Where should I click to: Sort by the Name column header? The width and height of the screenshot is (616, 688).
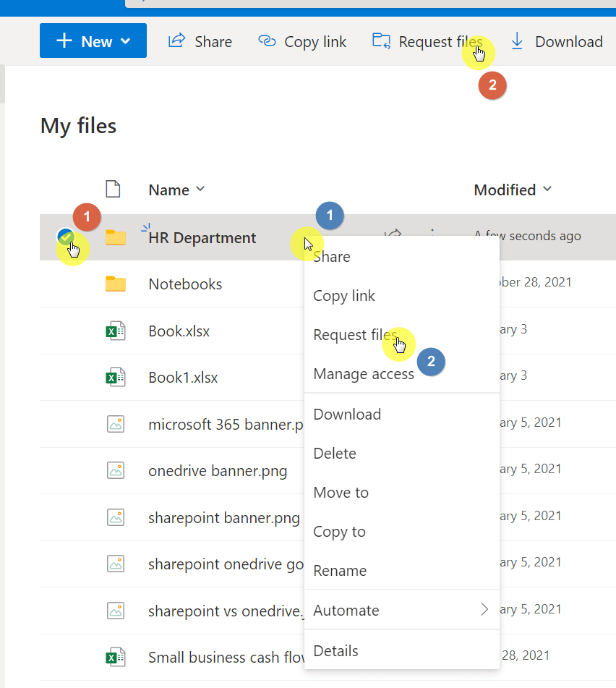coord(176,190)
